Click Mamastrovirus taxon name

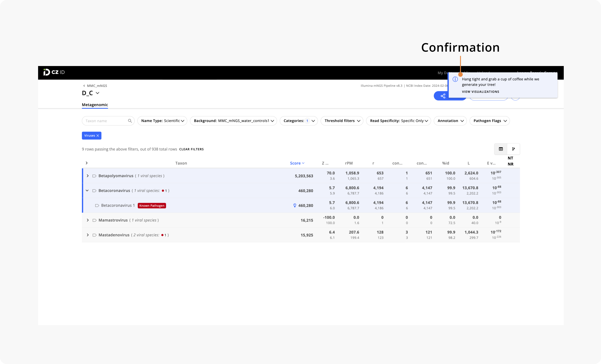(x=113, y=220)
